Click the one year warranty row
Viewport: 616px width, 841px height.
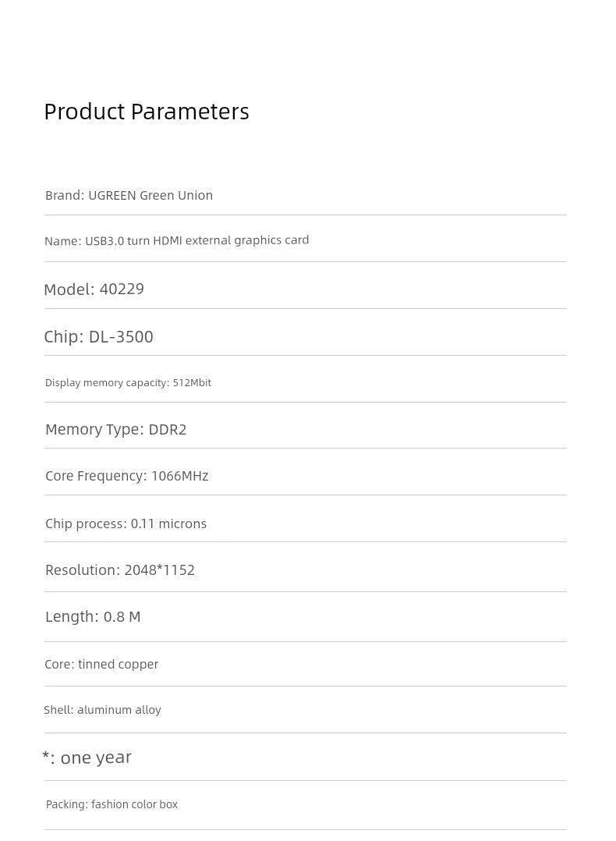87,758
